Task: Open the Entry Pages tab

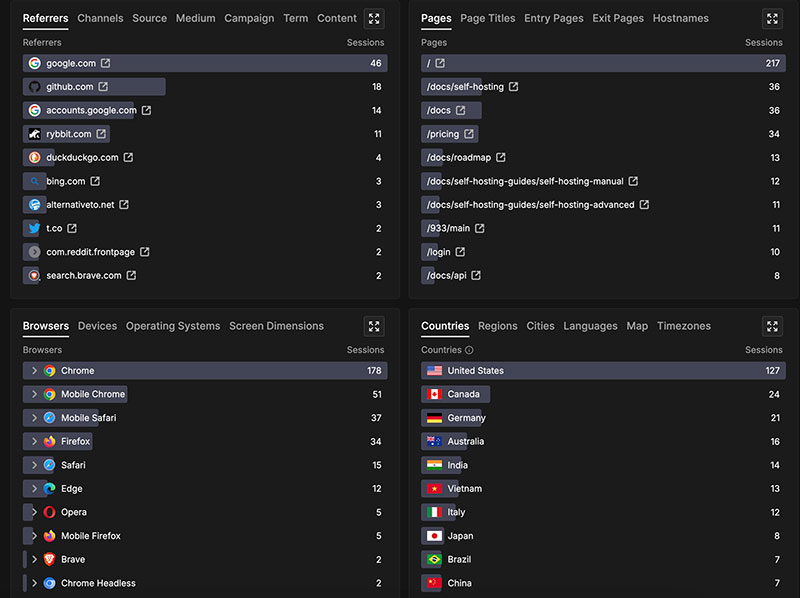Action: tap(554, 18)
